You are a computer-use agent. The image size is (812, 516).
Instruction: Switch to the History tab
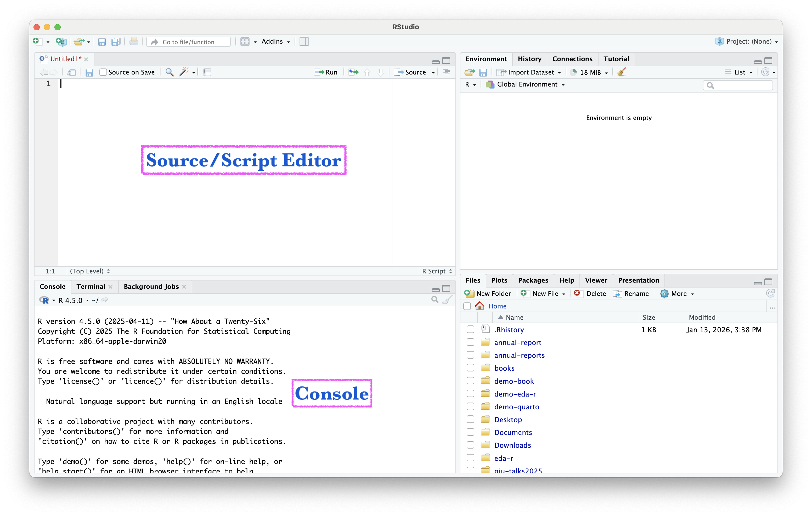(x=529, y=59)
